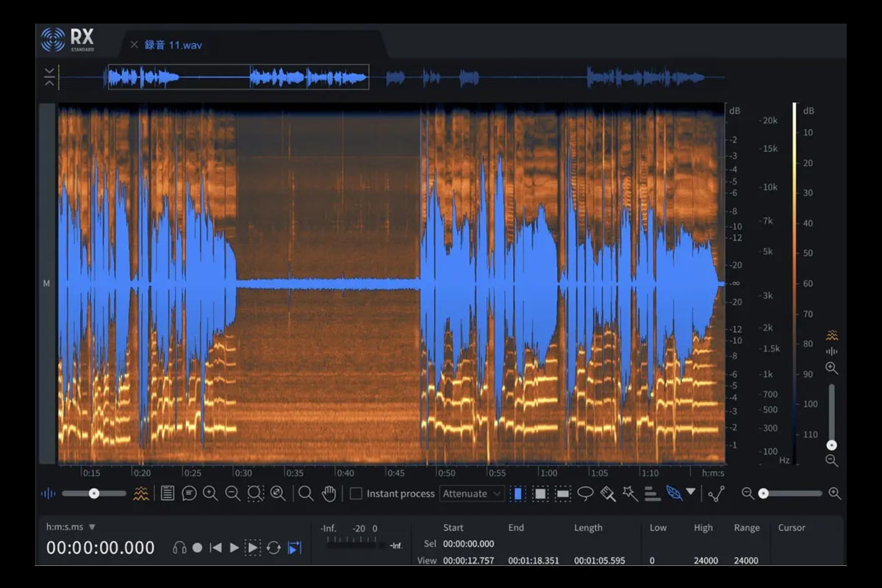
Task: Activate the Magic Wand selection tool
Action: pos(628,494)
